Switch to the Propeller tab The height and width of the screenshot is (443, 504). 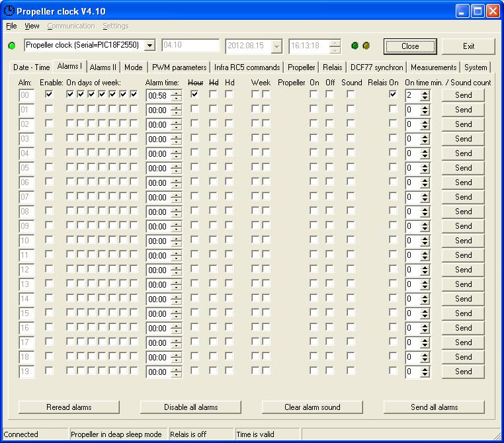301,67
